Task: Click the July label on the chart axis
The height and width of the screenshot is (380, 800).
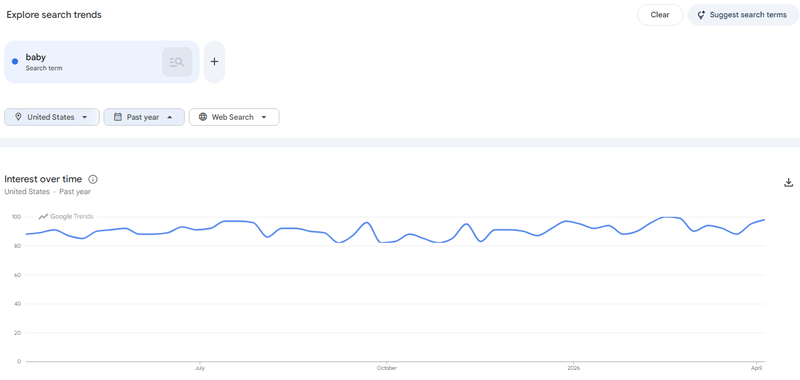Action: click(199, 367)
